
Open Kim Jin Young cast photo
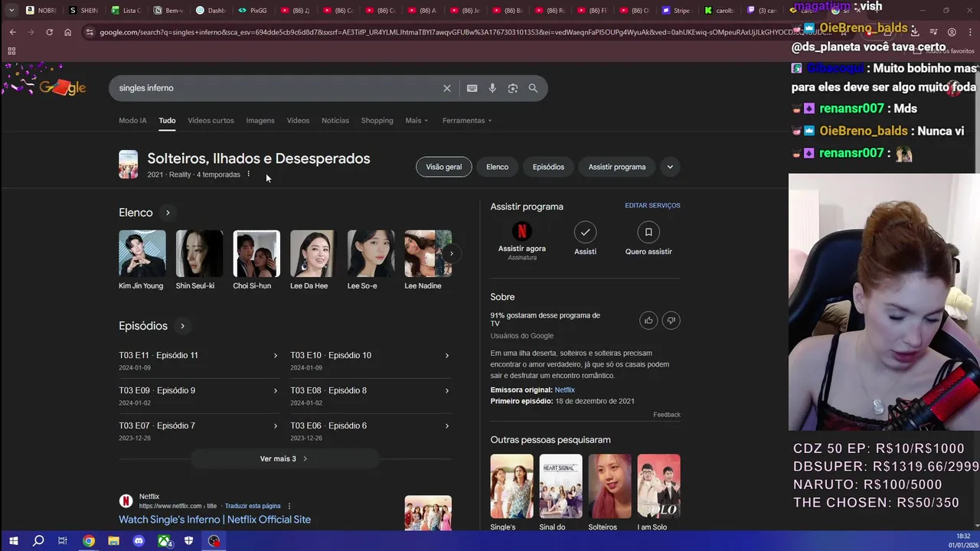(142, 253)
